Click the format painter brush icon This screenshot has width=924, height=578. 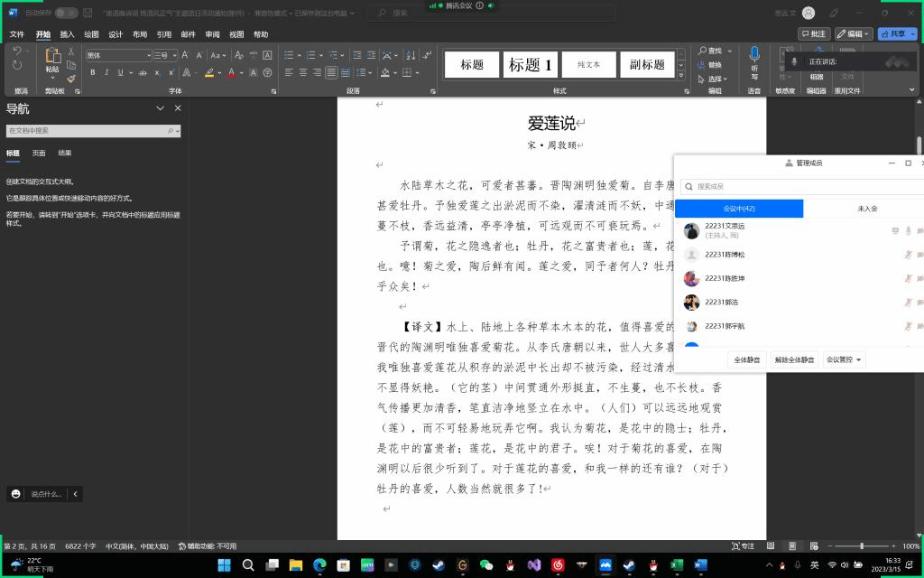pyautogui.click(x=71, y=79)
